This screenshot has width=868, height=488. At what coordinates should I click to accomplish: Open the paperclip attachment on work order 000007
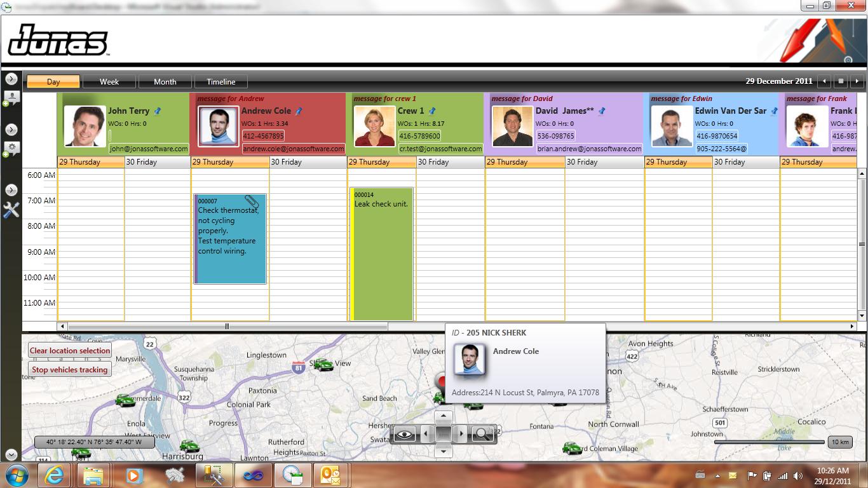252,202
